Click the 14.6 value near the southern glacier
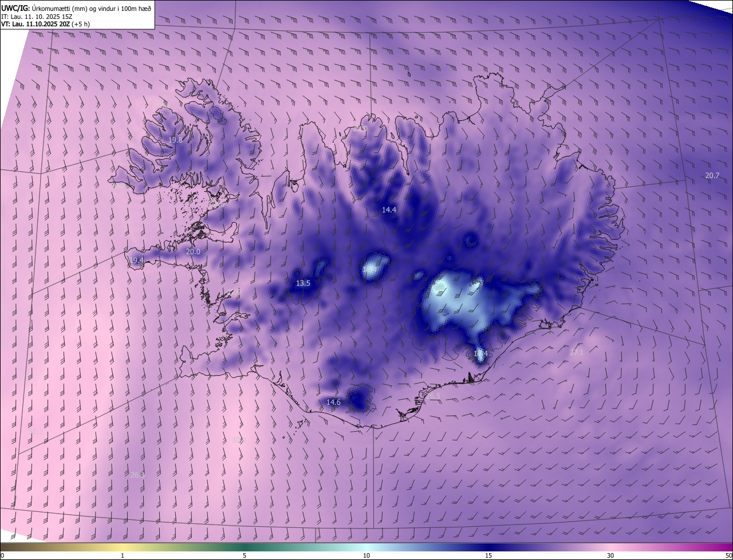This screenshot has width=733, height=560. [333, 403]
